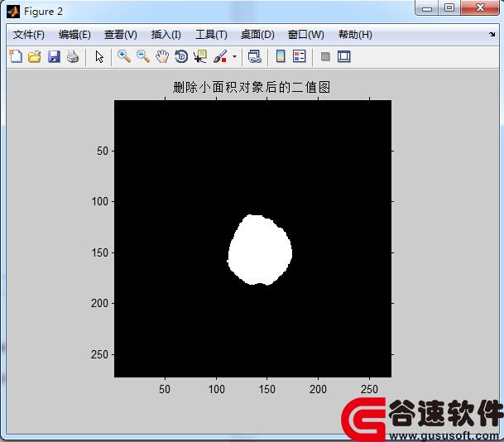The width and height of the screenshot is (504, 442).
Task: Open the 工具(T) menu
Action: tap(211, 35)
